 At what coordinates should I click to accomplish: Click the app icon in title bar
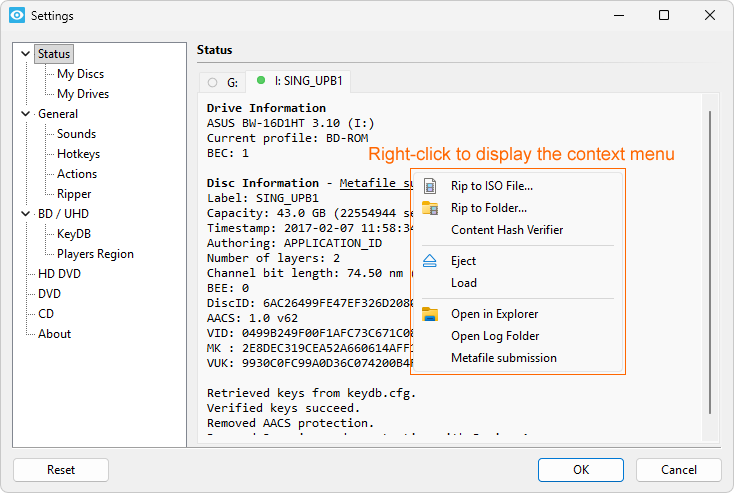click(x=16, y=16)
